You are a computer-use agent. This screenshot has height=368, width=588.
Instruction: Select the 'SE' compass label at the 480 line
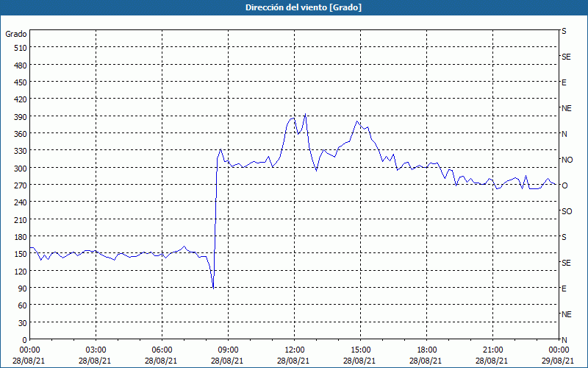[566, 57]
